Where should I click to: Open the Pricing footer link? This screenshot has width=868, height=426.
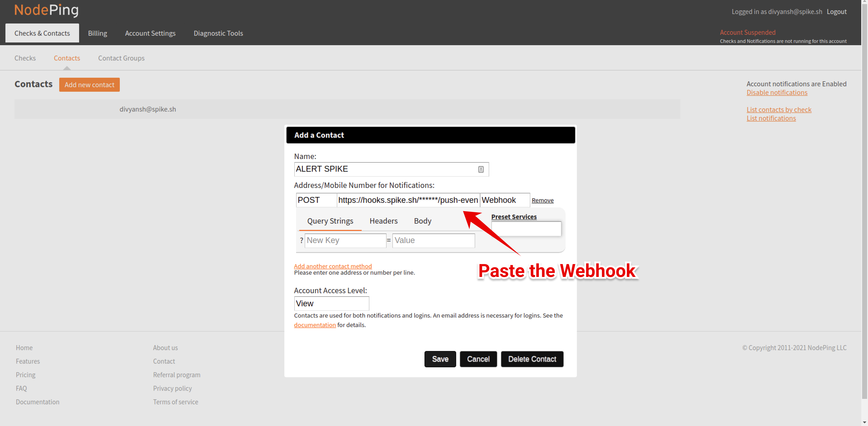pos(26,375)
